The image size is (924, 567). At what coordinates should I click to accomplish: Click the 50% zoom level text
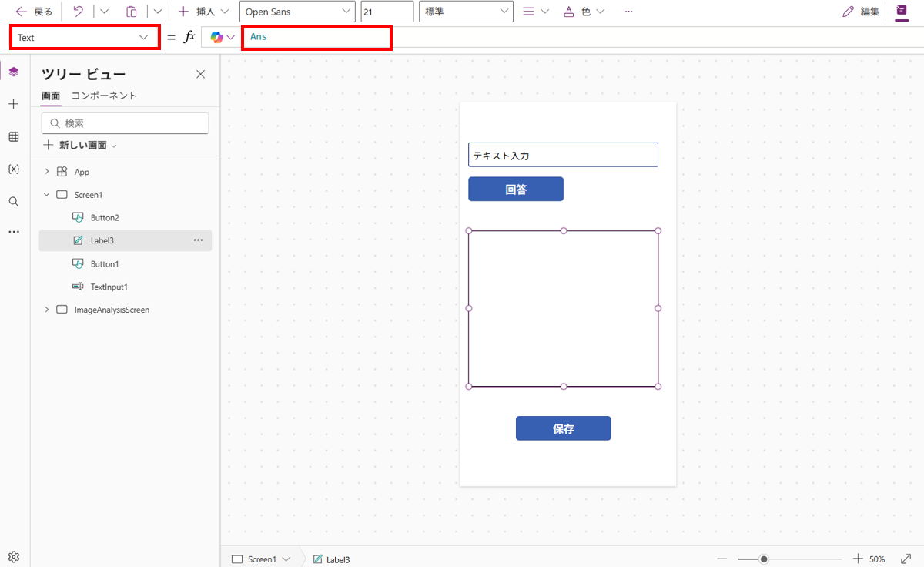pyautogui.click(x=877, y=559)
